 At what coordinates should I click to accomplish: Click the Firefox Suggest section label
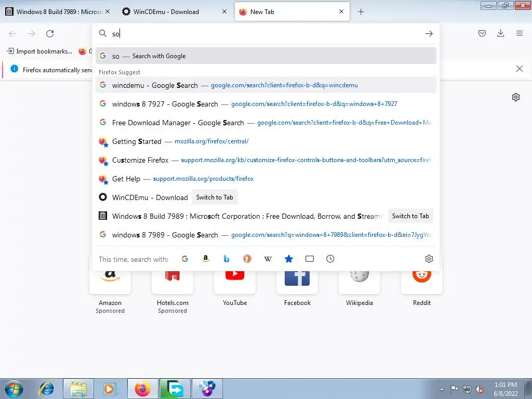pyautogui.click(x=119, y=72)
